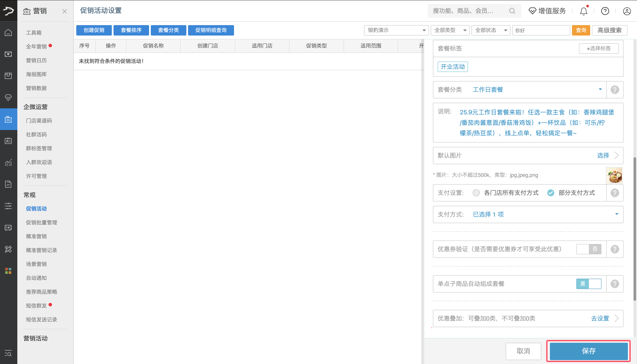Click the food package image thumbnail

point(614,175)
